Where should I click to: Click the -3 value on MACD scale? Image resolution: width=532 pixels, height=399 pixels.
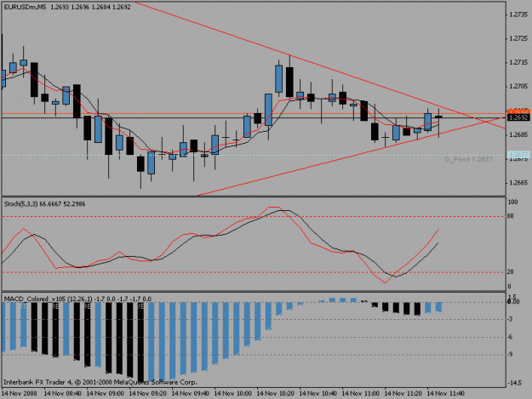coord(510,319)
